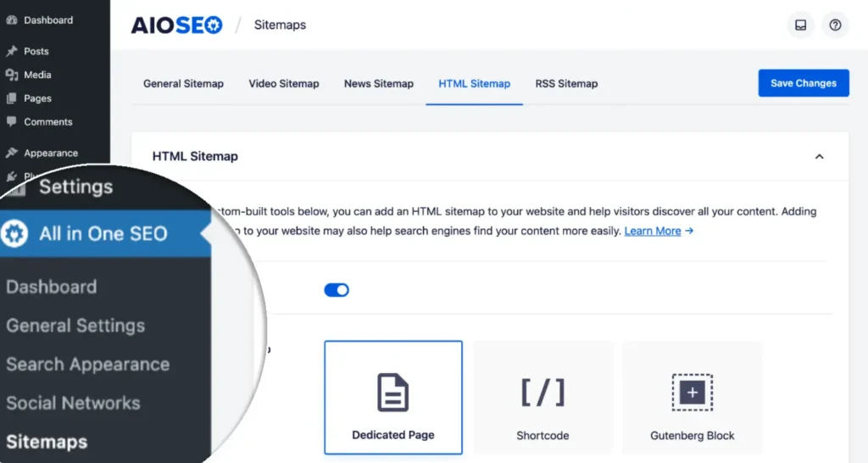This screenshot has width=868, height=463.
Task: Open the Pages menu item
Action: pos(37,98)
